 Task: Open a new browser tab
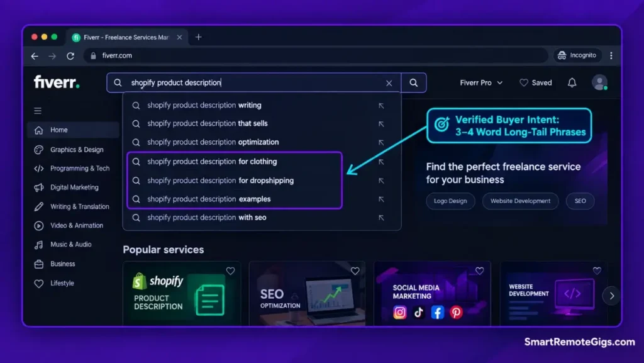(198, 37)
